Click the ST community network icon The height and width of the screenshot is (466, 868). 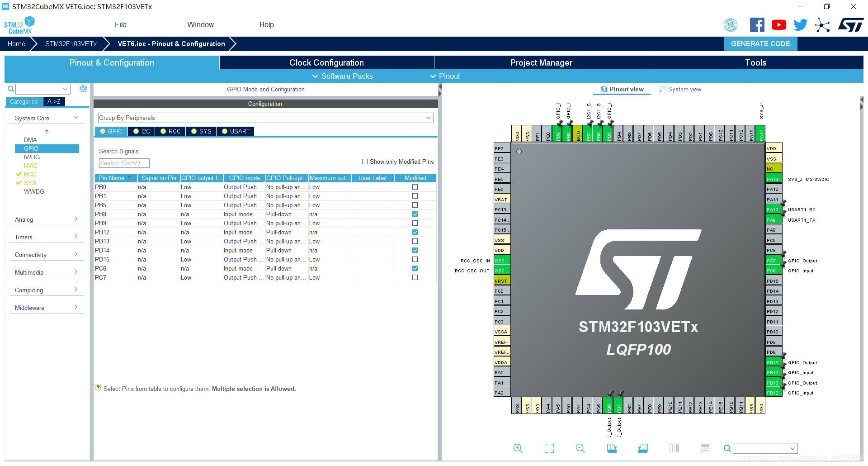pyautogui.click(x=822, y=25)
